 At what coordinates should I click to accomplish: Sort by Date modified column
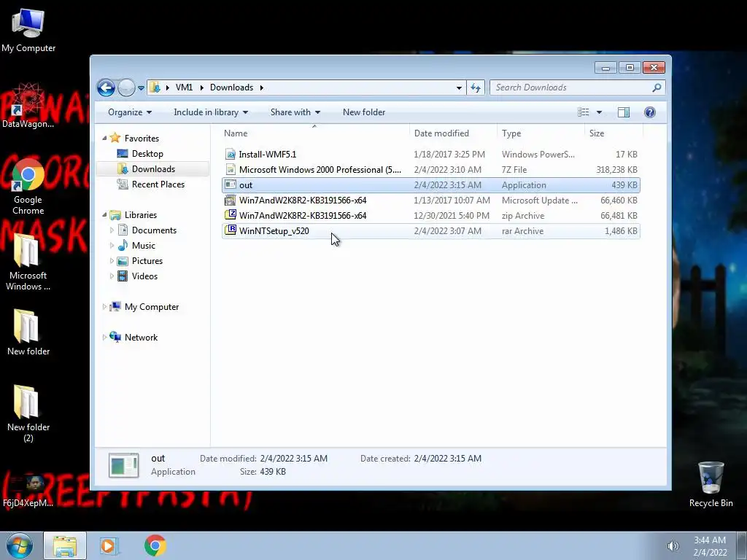[x=452, y=133]
